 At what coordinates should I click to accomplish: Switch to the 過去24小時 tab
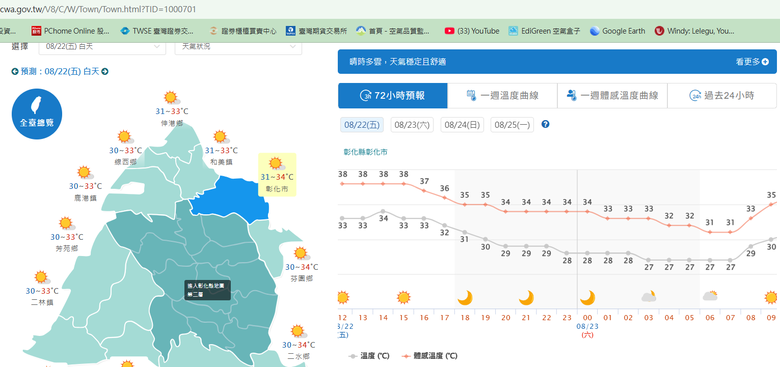(x=722, y=95)
